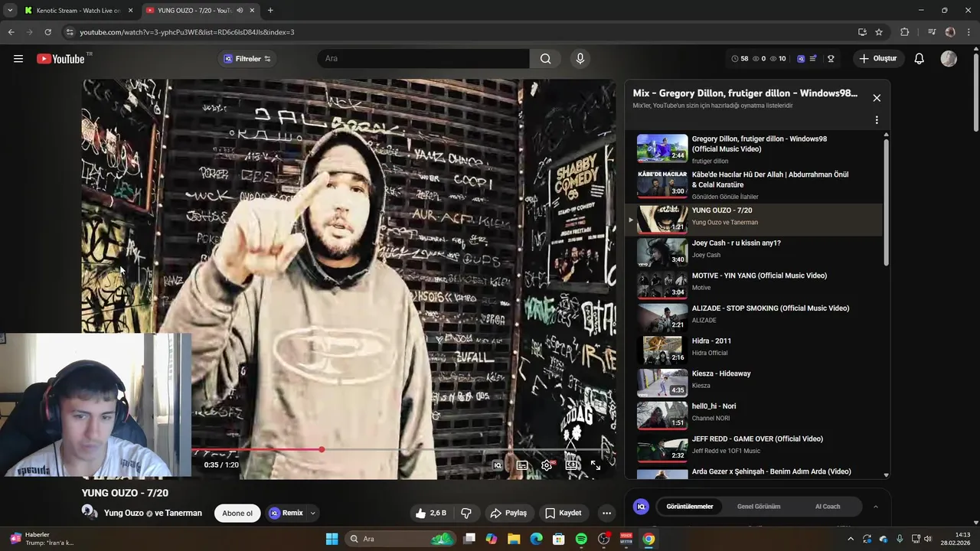This screenshot has width=980, height=551.
Task: Open Mix playlist three-dot options
Action: click(877, 120)
